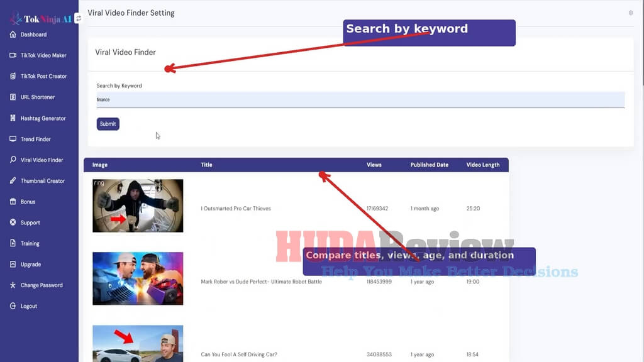This screenshot has height=362, width=644.
Task: Click the Dashboard home icon
Action: pyautogui.click(x=13, y=35)
